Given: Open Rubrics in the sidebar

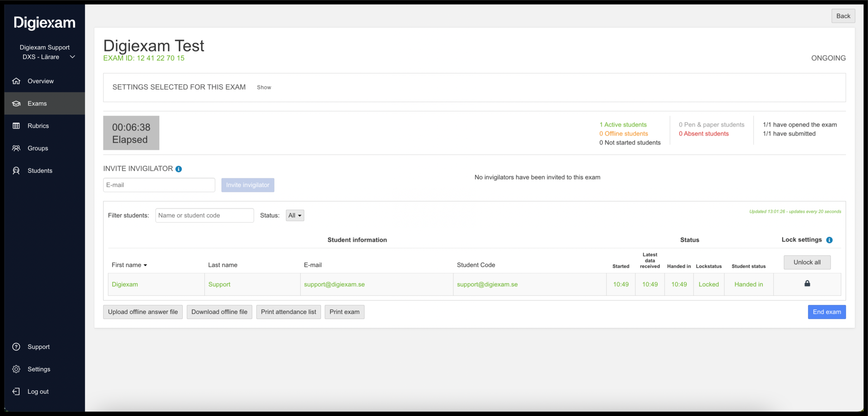Looking at the screenshot, I should pyautogui.click(x=45, y=126).
